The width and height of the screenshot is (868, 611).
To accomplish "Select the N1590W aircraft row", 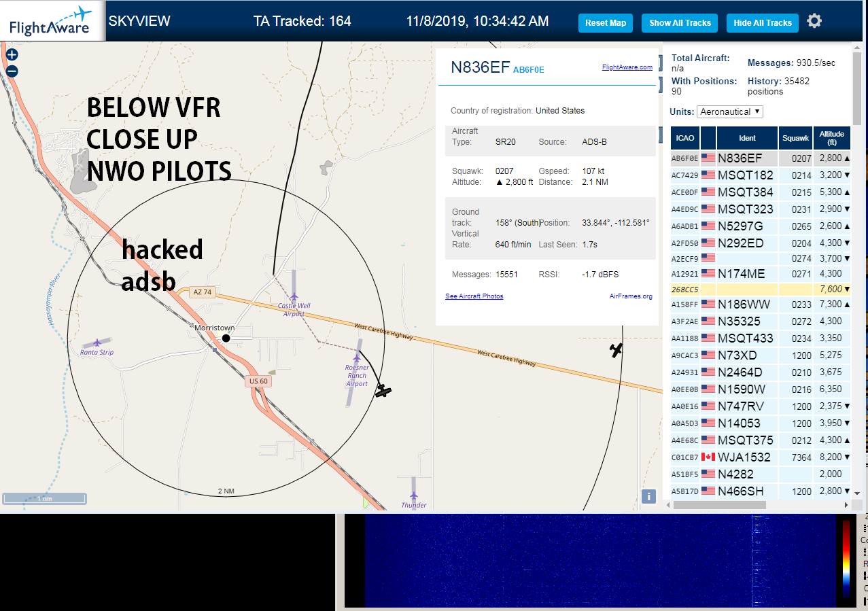I will [760, 389].
